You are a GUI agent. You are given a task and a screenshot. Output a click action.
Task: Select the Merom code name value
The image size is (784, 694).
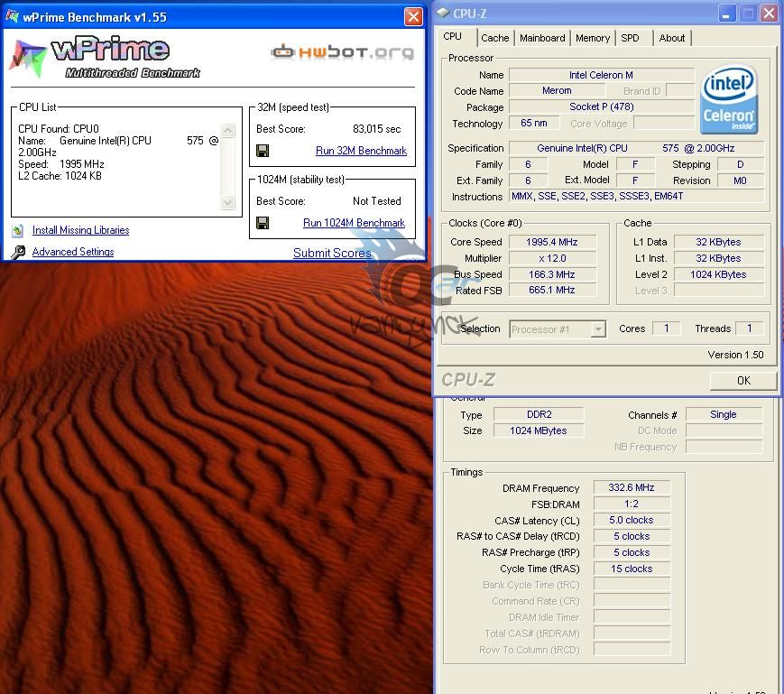tap(557, 91)
